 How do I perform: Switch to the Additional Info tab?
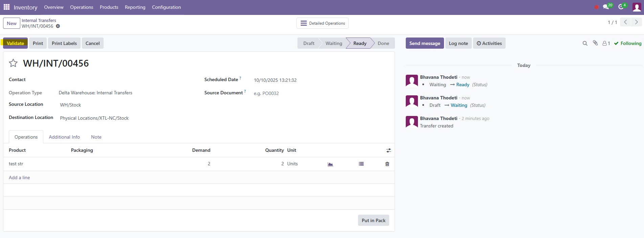pyautogui.click(x=64, y=137)
